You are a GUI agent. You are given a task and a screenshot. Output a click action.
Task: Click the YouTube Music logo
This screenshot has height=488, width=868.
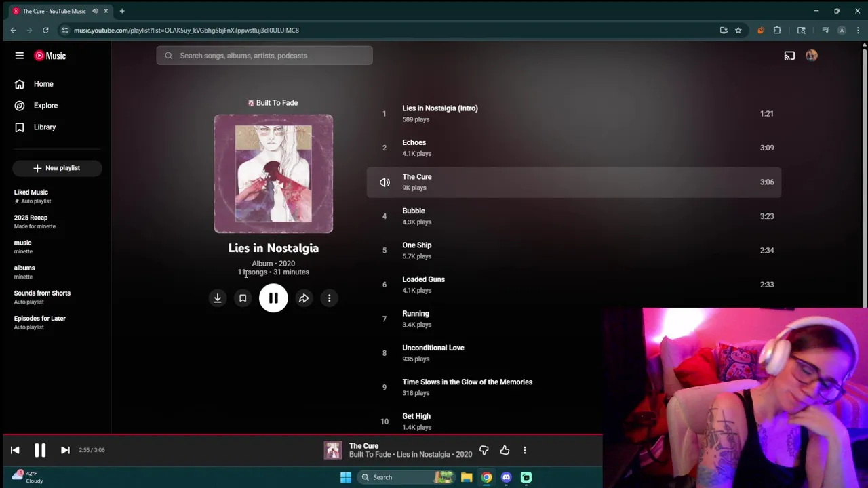click(50, 56)
